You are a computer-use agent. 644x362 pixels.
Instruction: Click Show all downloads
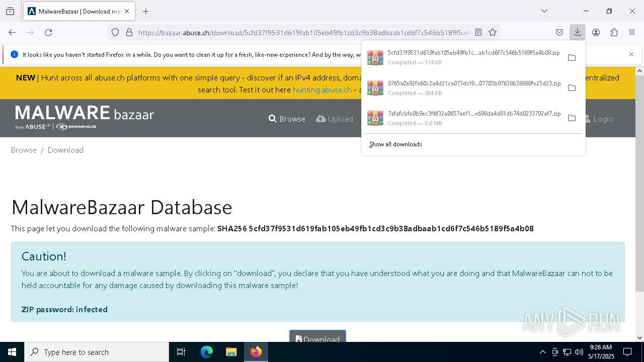tap(395, 144)
